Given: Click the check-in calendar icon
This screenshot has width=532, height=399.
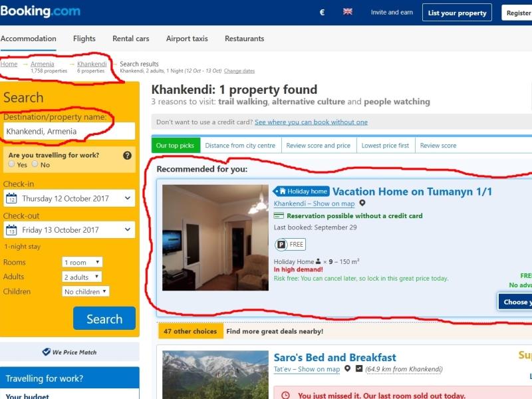Looking at the screenshot, I should pyautogui.click(x=11, y=198).
